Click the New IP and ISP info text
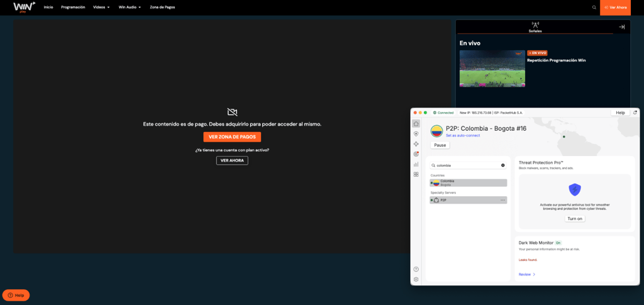The height and width of the screenshot is (305, 644). 491,113
